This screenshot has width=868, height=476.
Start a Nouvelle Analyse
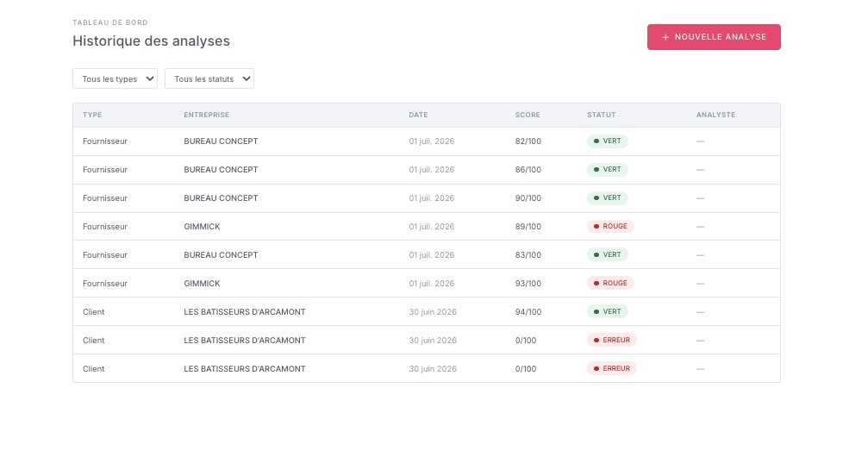click(x=714, y=37)
